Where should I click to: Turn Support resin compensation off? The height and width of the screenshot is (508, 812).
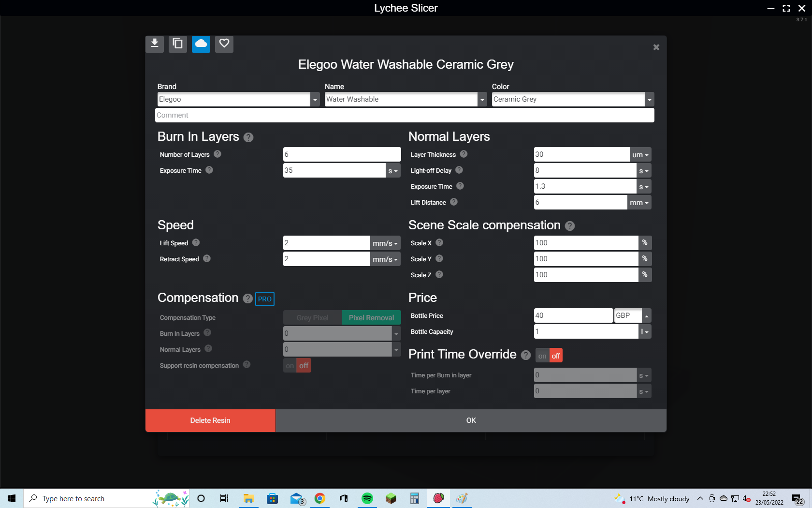tap(304, 365)
